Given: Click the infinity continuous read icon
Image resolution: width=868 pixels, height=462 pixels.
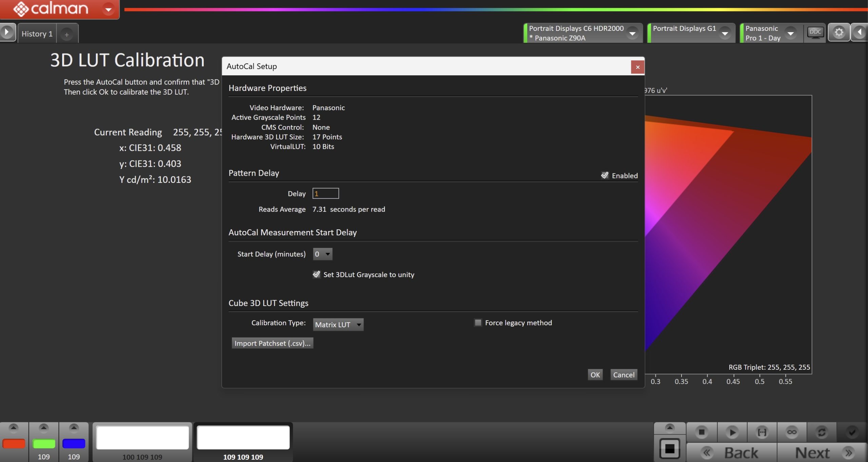Looking at the screenshot, I should click(792, 432).
